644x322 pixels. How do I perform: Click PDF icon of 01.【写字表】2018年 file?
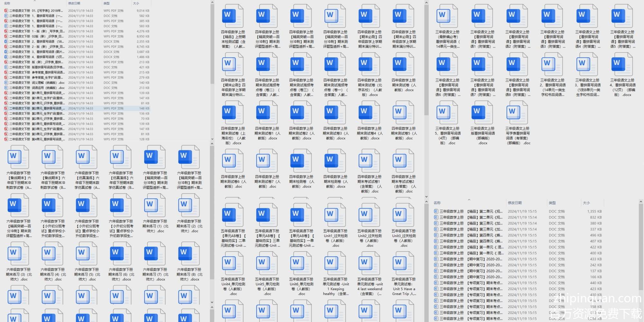[6, 11]
